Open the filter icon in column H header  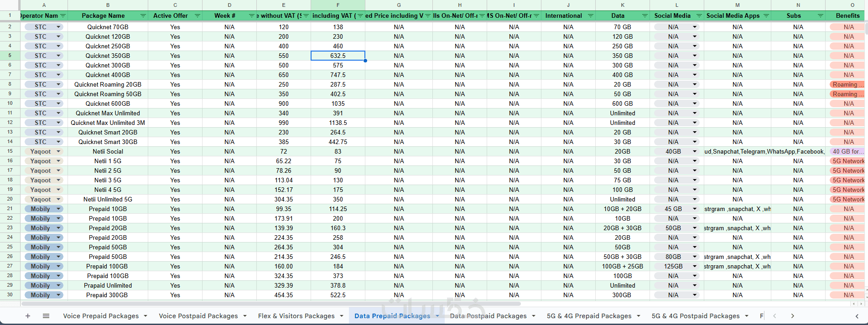point(482,15)
